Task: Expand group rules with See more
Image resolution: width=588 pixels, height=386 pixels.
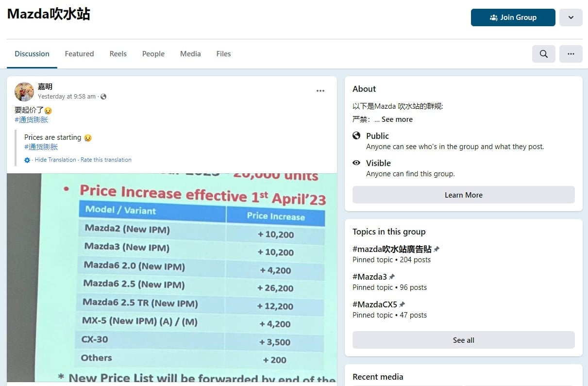Action: tap(397, 119)
